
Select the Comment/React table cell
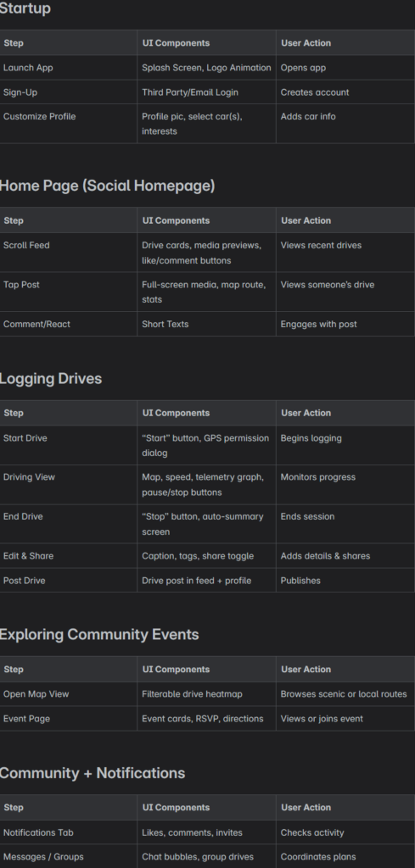pos(68,324)
